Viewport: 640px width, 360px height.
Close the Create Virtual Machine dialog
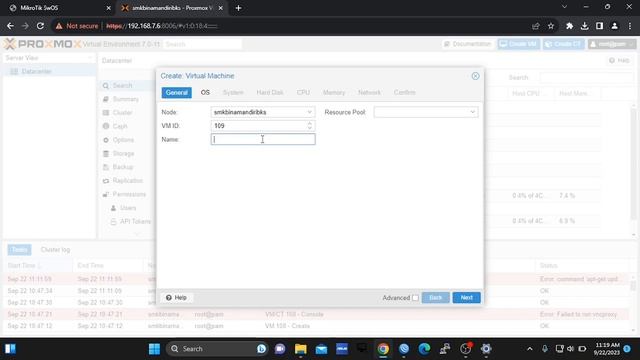[475, 76]
